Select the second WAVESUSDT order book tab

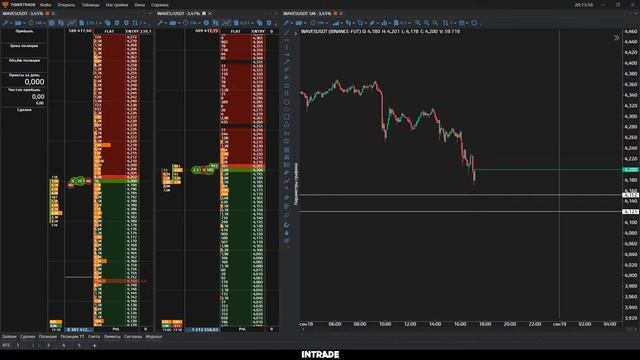point(178,13)
